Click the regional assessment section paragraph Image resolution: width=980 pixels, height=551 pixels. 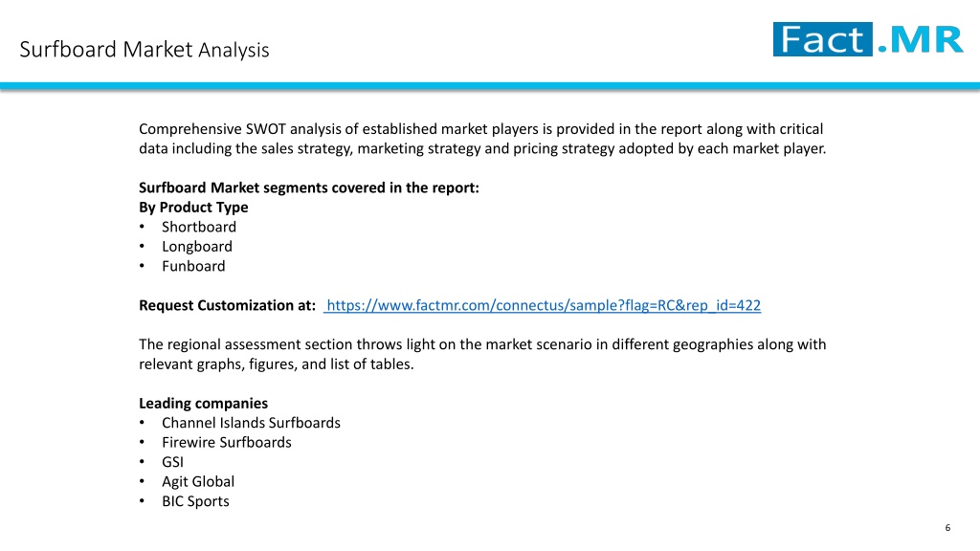click(482, 354)
